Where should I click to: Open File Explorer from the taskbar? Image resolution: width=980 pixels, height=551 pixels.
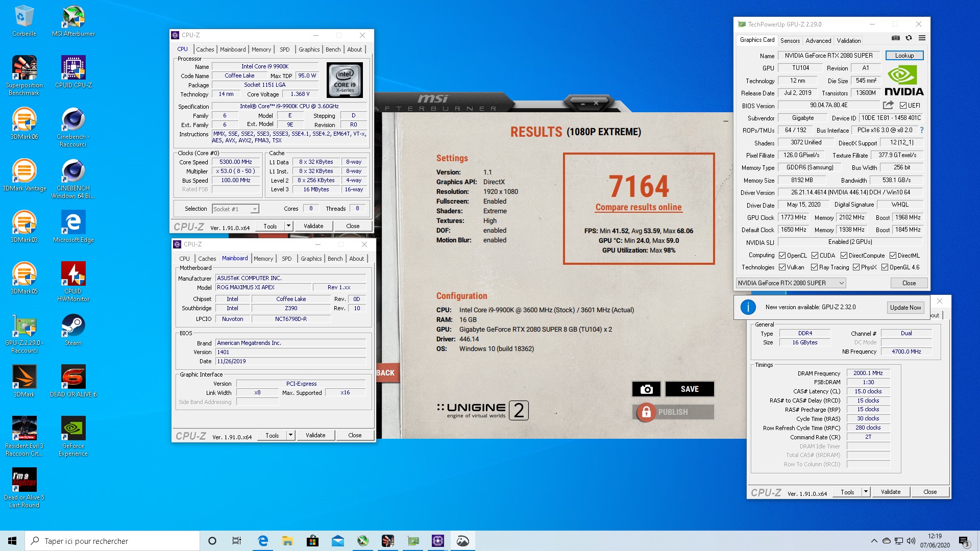(287, 541)
